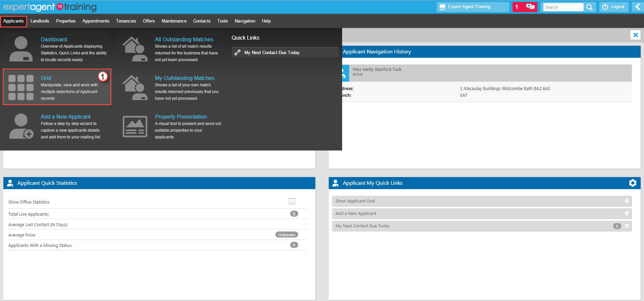This screenshot has width=644, height=301.
Task: Open the Dashboard person icon
Action: (x=21, y=49)
